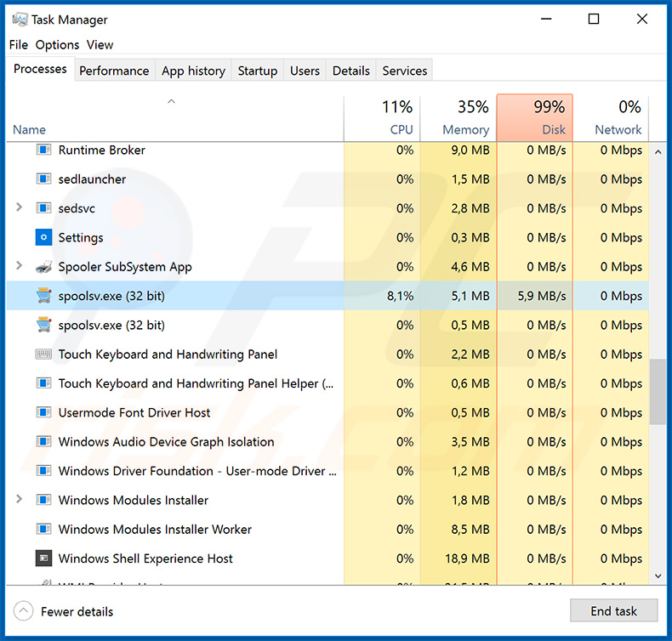The height and width of the screenshot is (641, 672).
Task: Select the Usermode Font Driver Host name
Action: [x=134, y=412]
